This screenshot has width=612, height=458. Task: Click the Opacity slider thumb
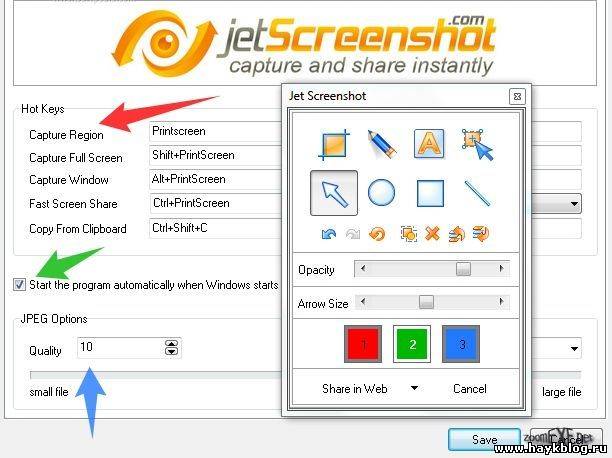[463, 269]
